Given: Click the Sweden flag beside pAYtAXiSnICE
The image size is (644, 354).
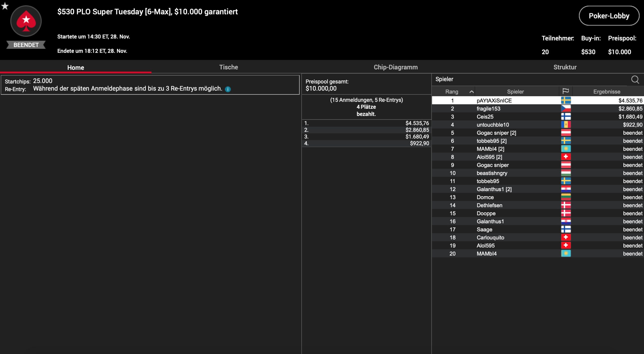Looking at the screenshot, I should (x=566, y=100).
